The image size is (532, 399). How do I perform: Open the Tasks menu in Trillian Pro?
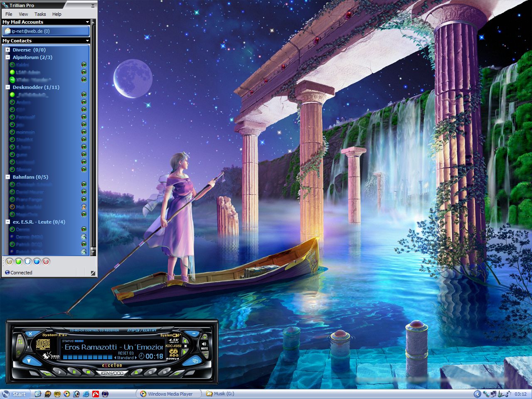tap(40, 14)
